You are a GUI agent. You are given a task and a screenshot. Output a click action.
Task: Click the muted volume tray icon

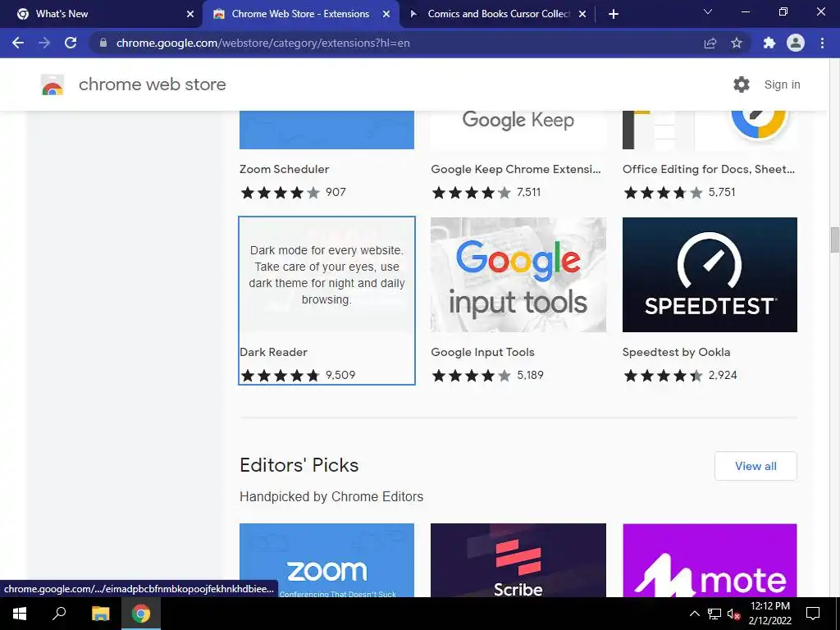click(733, 614)
